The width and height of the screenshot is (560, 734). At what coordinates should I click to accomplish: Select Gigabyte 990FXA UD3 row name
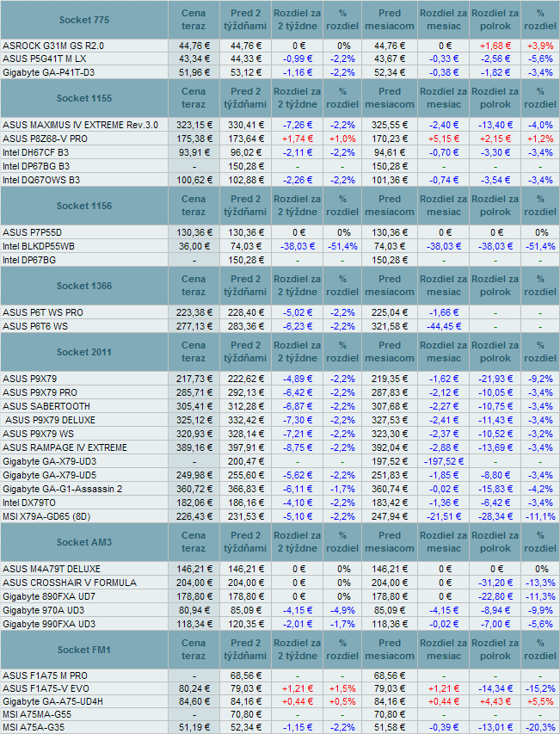pyautogui.click(x=49, y=625)
